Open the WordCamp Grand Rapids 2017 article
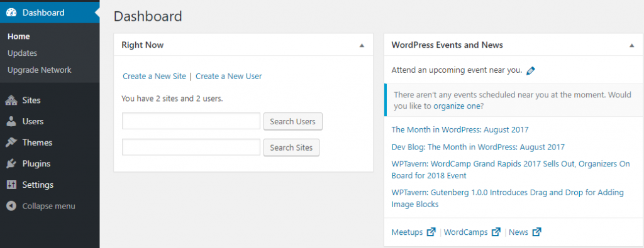The width and height of the screenshot is (644, 248). tap(511, 170)
